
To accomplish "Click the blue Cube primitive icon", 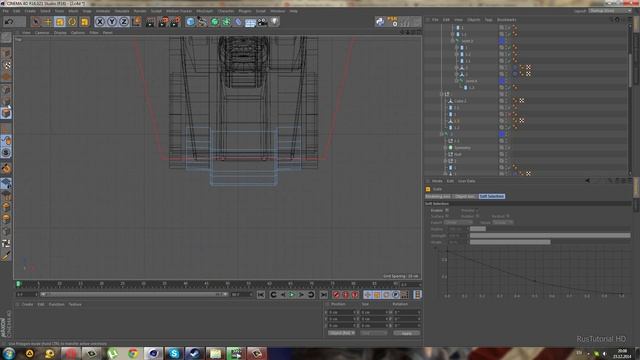I will [x=190, y=22].
